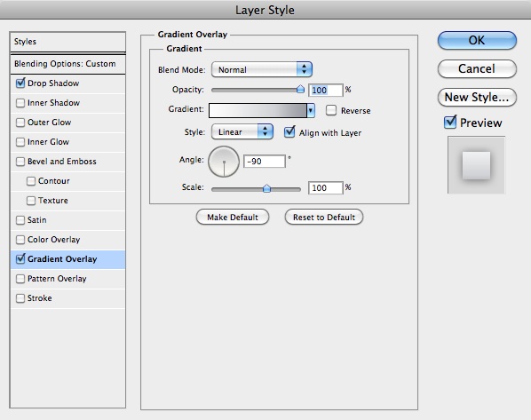
Task: Open the gradient Style dropdown set to Linear
Action: tap(242, 131)
